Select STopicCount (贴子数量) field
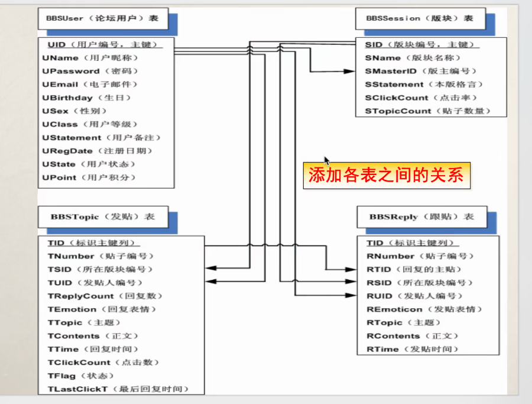The height and width of the screenshot is (404, 532). click(428, 111)
